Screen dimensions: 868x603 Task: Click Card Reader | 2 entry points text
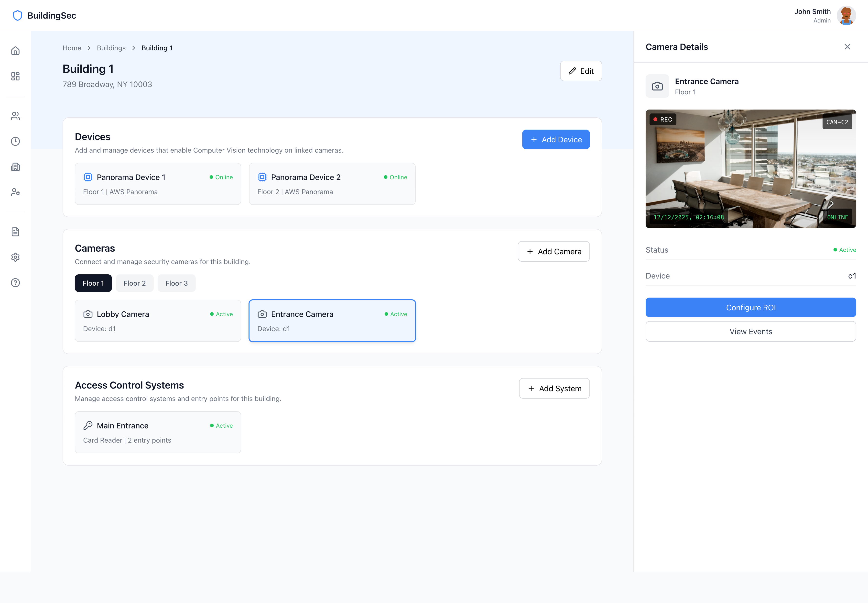coord(127,440)
